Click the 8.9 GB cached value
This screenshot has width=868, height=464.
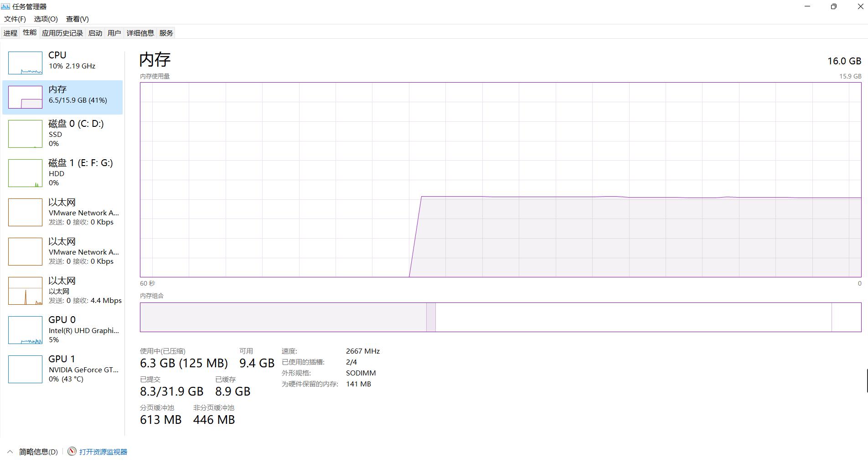click(233, 391)
